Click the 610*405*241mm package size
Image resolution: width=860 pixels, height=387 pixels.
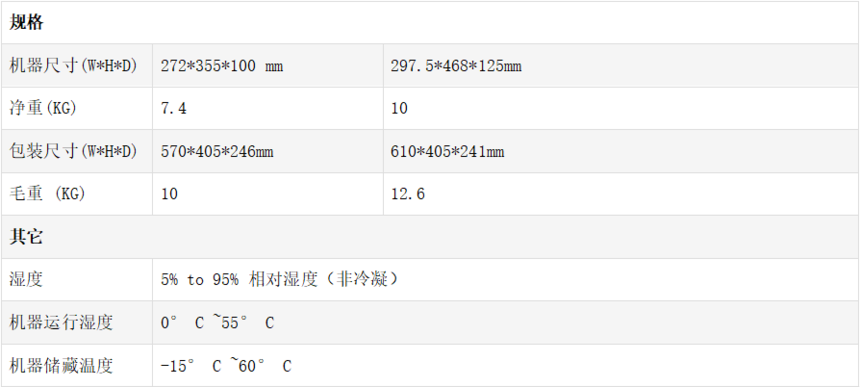point(447,151)
